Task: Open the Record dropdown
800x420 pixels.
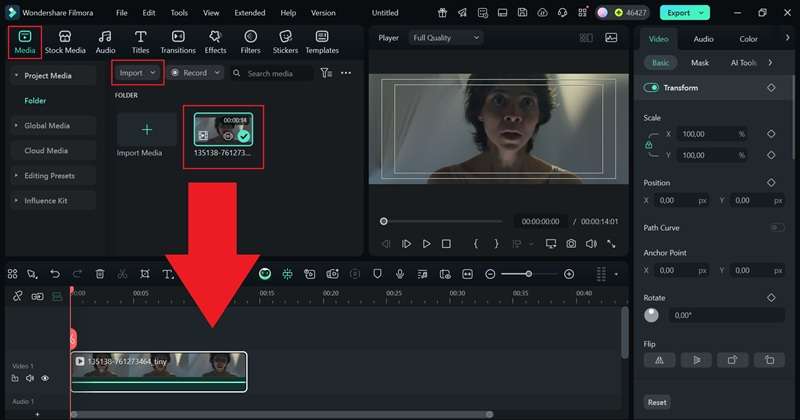Action: tap(196, 73)
